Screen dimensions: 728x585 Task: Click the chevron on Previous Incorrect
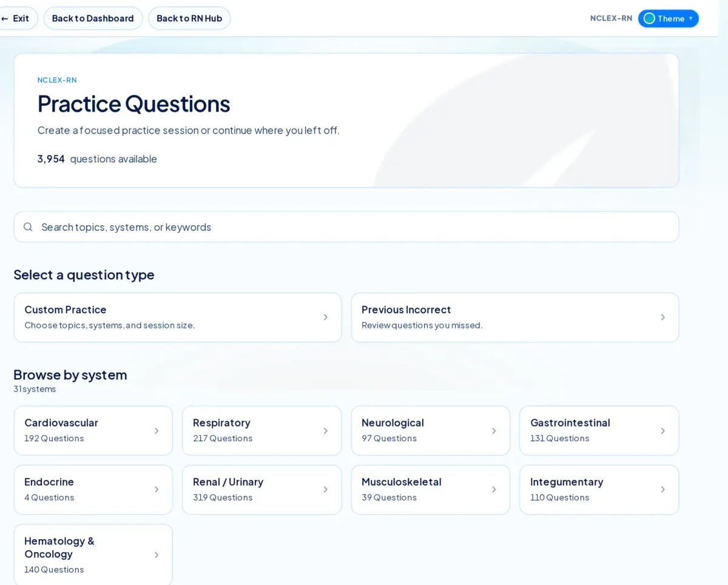(662, 317)
